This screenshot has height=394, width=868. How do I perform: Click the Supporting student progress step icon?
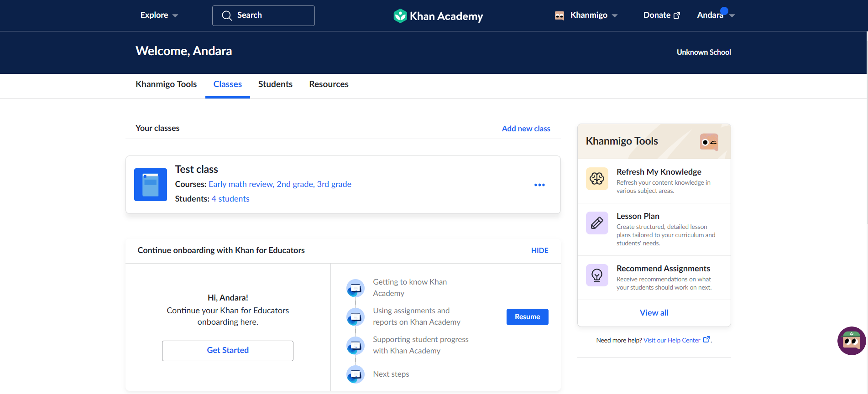[356, 346]
